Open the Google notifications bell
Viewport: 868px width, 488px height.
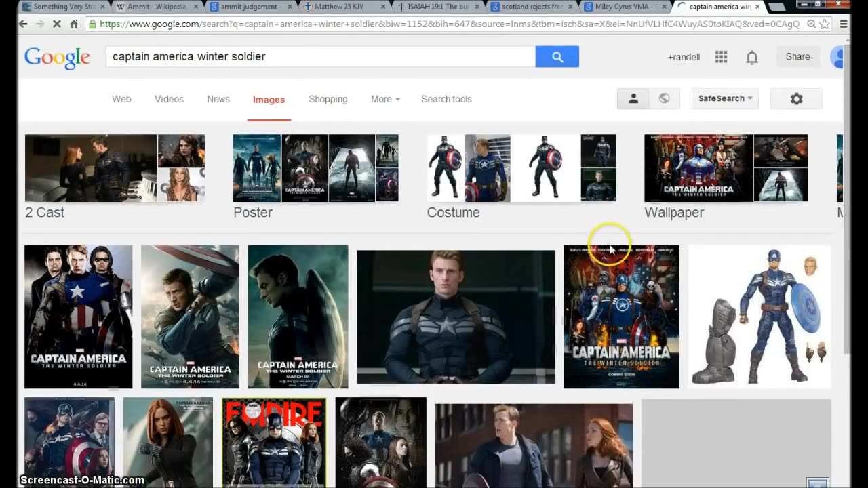click(x=752, y=57)
